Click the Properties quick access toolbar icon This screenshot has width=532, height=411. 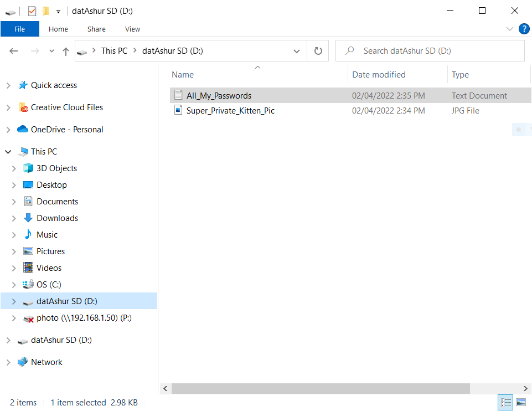click(x=32, y=11)
